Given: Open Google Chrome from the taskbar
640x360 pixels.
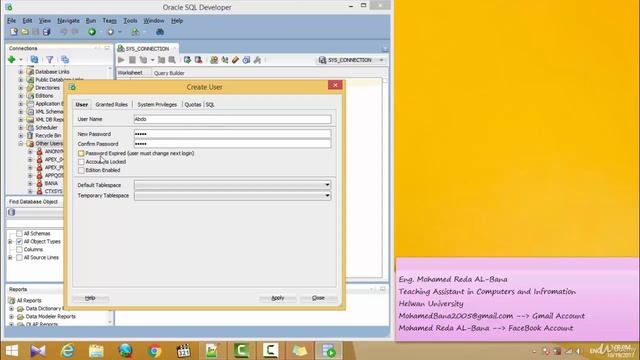Looking at the screenshot, I should point(154,351).
